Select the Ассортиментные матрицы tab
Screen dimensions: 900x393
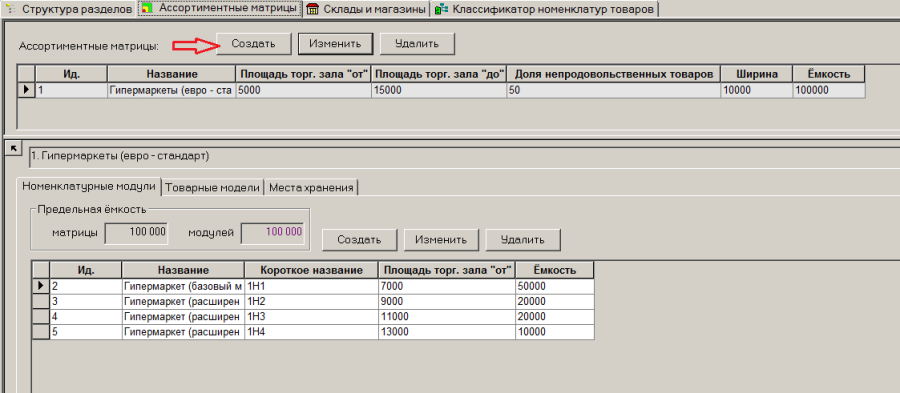tap(220, 9)
